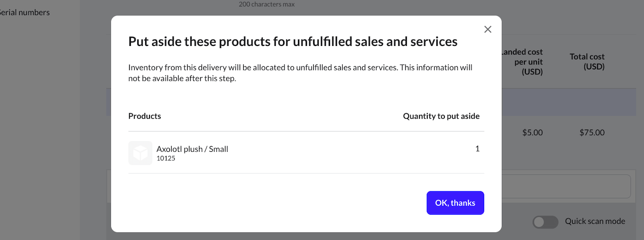This screenshot has height=240, width=644.
Task: Click the SKU number 10125
Action: tap(166, 158)
